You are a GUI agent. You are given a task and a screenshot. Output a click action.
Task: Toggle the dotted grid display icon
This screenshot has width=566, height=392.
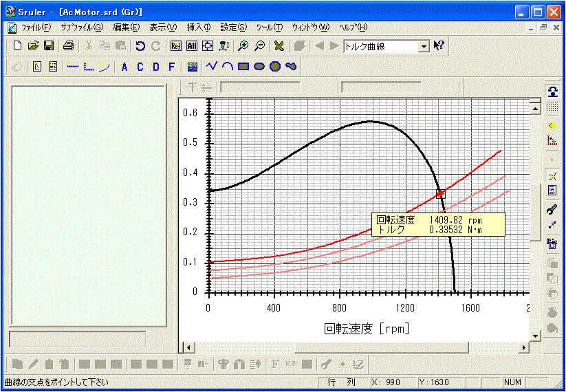coord(552,107)
